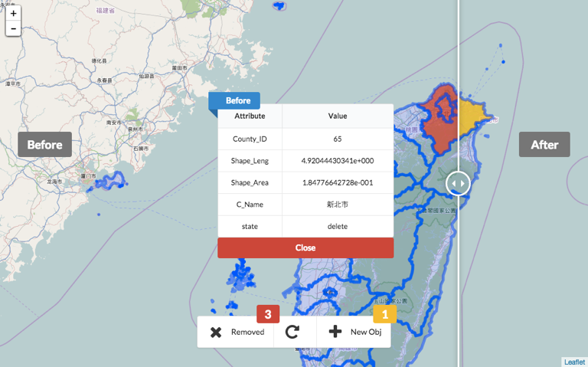Screen dimensions: 588x367
Task: Select C_Name value 新北市
Action: 338,205
